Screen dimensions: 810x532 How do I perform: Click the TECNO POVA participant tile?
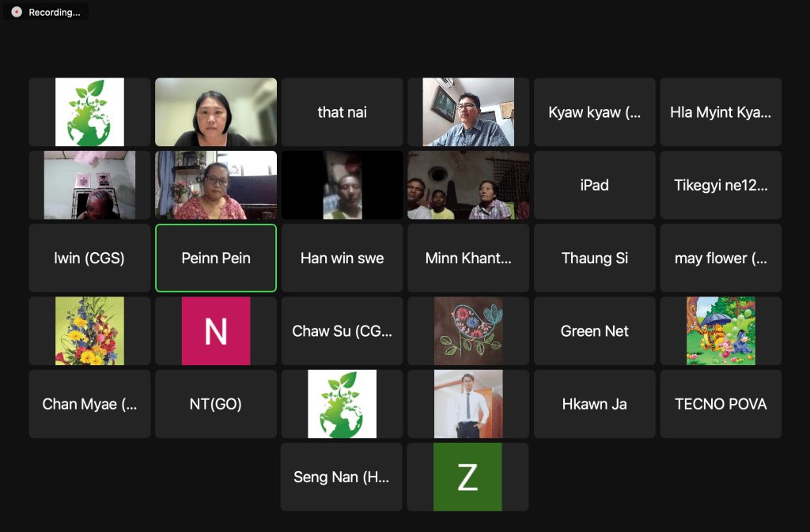(x=721, y=404)
